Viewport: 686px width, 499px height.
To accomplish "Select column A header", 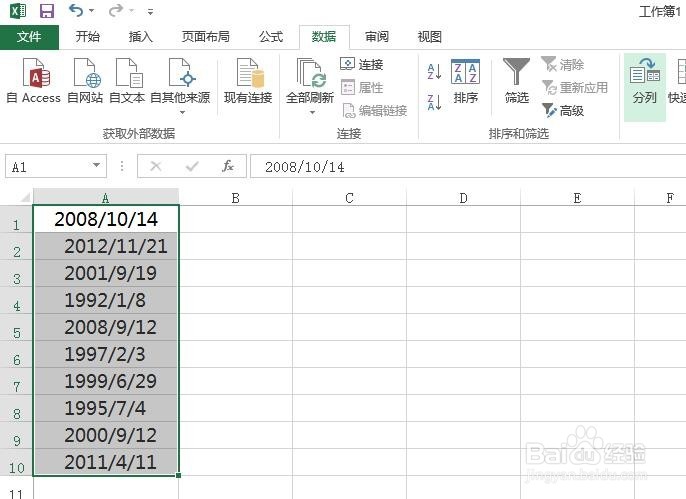I will pyautogui.click(x=106, y=198).
